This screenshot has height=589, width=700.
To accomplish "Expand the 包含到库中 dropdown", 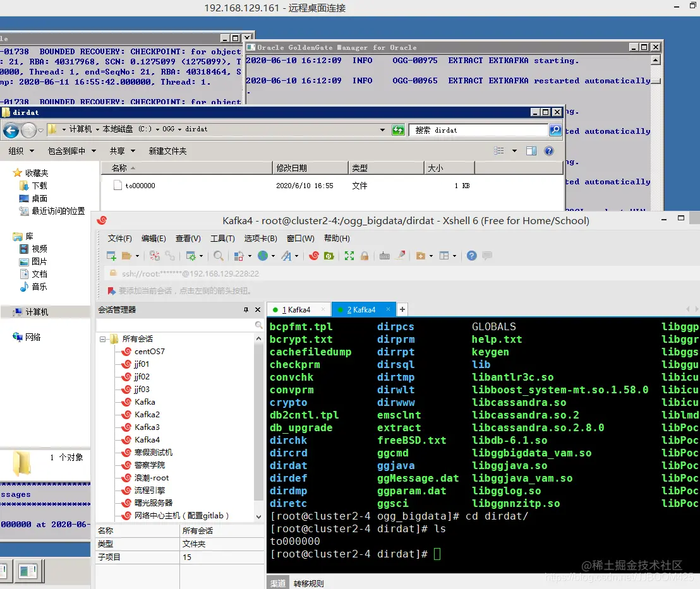I will (71, 151).
